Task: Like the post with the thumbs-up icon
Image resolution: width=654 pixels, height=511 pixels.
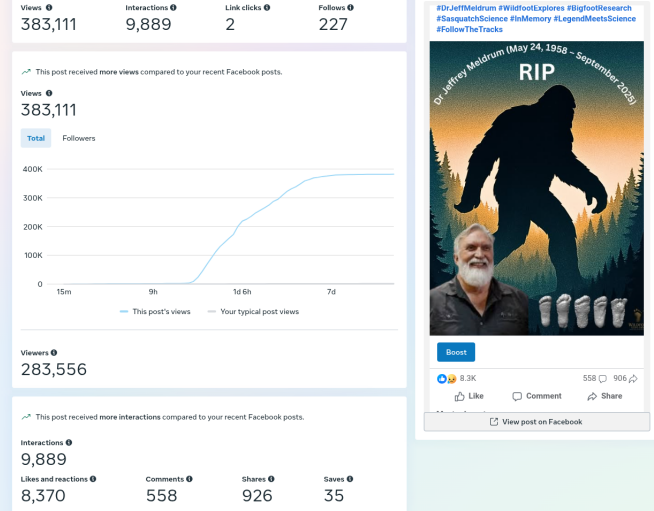Action: point(469,396)
